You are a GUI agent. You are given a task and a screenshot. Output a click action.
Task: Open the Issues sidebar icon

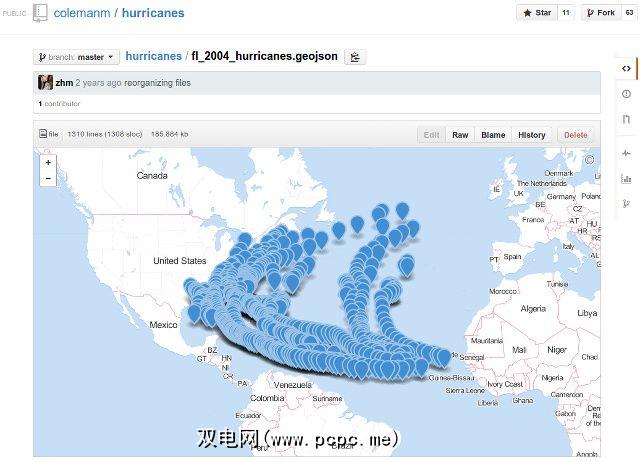pyautogui.click(x=626, y=94)
